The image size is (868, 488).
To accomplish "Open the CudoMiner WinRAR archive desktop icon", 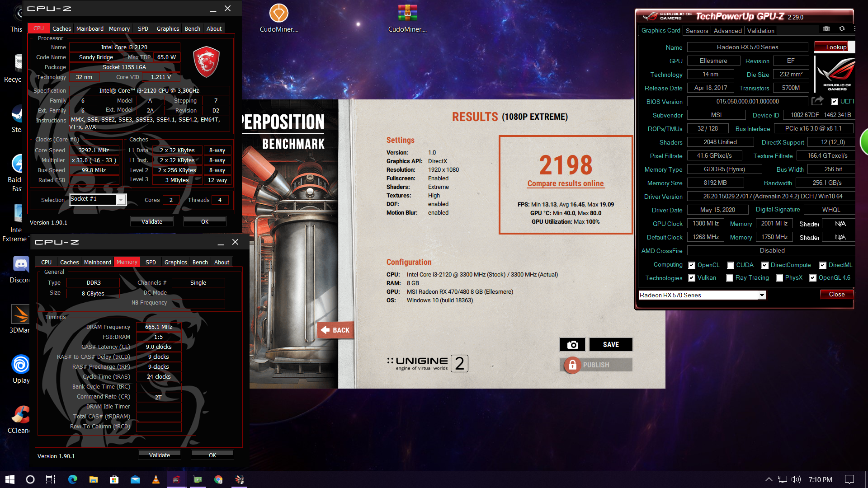I will click(x=407, y=19).
